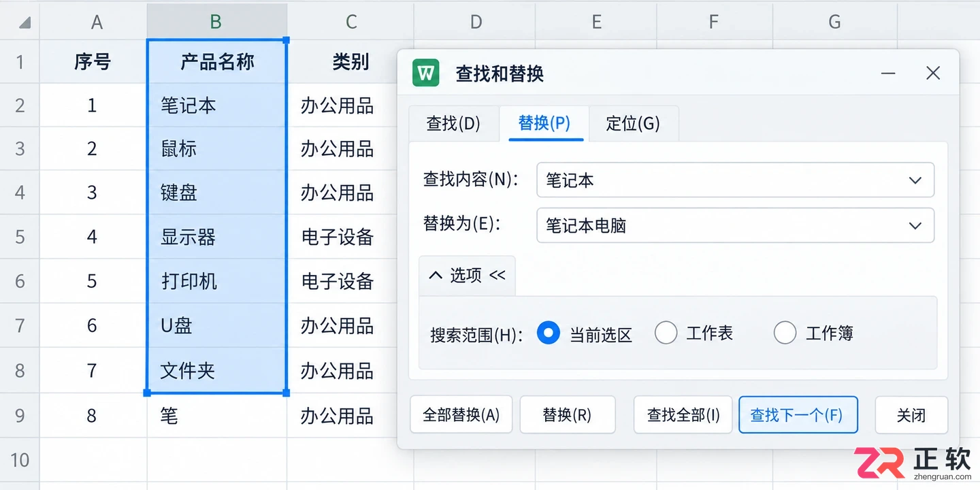
Task: Click 查找下一个(F) button
Action: pyautogui.click(x=798, y=415)
